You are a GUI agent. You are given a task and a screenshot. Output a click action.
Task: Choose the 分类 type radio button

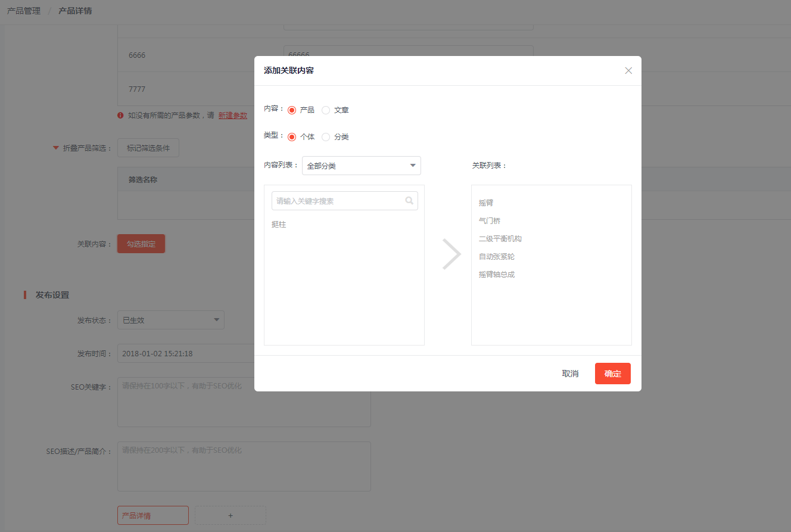326,137
